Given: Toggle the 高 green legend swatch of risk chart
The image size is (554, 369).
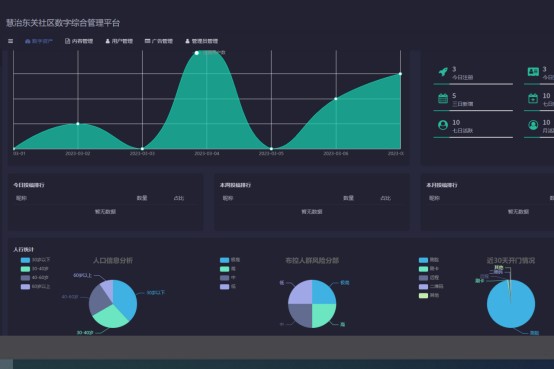Looking at the screenshot, I should 224,269.
